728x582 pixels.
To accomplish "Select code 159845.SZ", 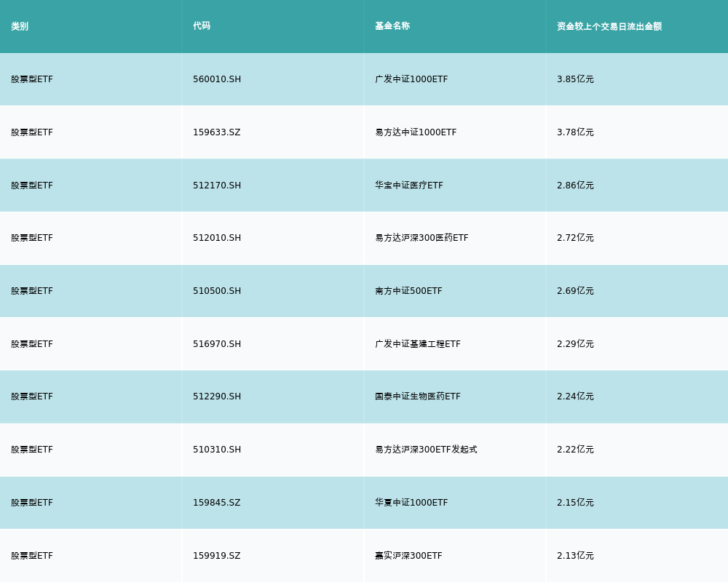I will pyautogui.click(x=217, y=503).
